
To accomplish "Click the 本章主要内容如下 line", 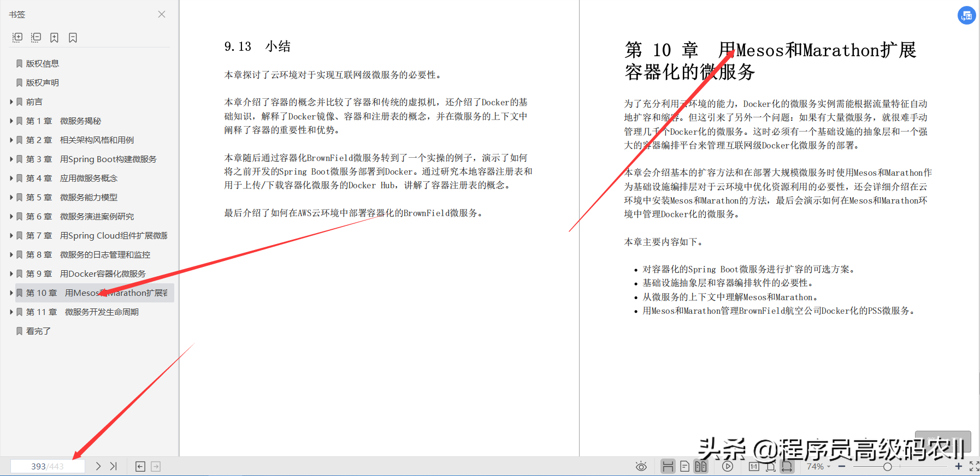I will (x=665, y=242).
